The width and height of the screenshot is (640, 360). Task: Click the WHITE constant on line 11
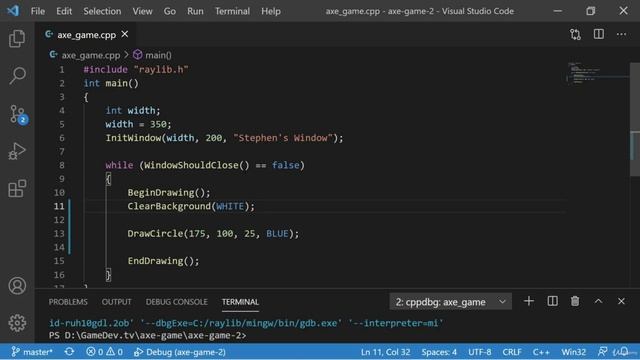[230, 206]
